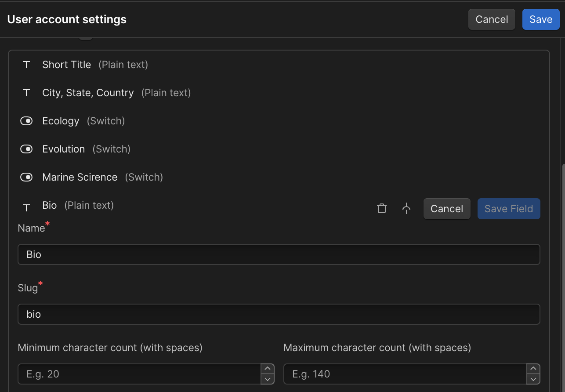Increase the minimum character count
The width and height of the screenshot is (565, 392).
[x=267, y=369]
